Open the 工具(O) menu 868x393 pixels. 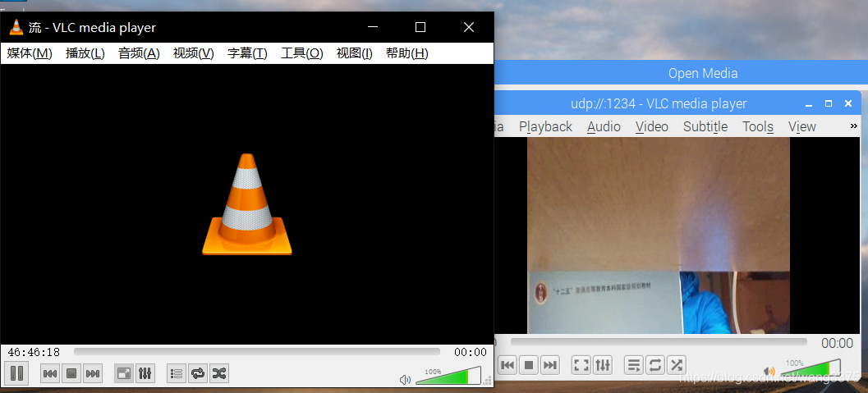click(301, 53)
